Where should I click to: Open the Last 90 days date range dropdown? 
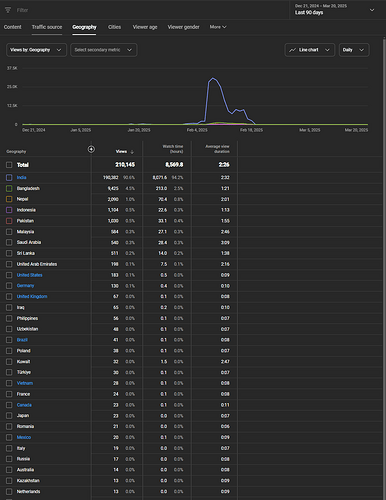click(x=334, y=10)
